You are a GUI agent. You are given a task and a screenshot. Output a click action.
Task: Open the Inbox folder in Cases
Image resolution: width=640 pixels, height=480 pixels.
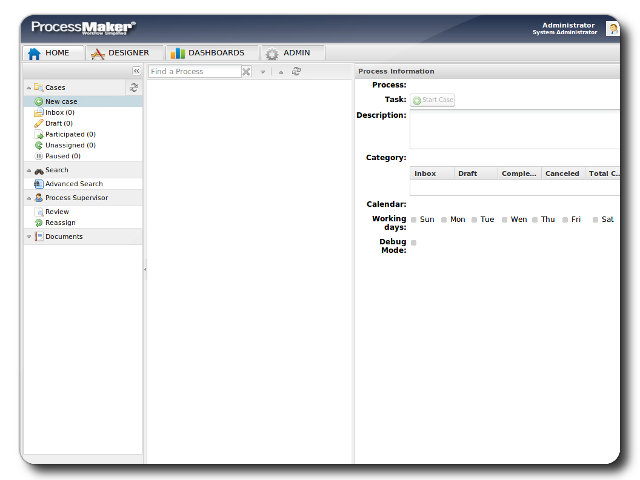59,112
